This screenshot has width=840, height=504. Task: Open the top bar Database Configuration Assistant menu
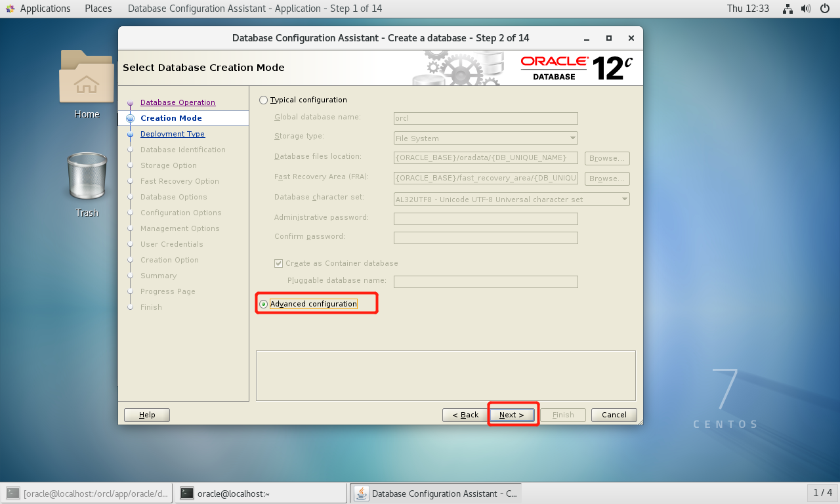(x=255, y=9)
